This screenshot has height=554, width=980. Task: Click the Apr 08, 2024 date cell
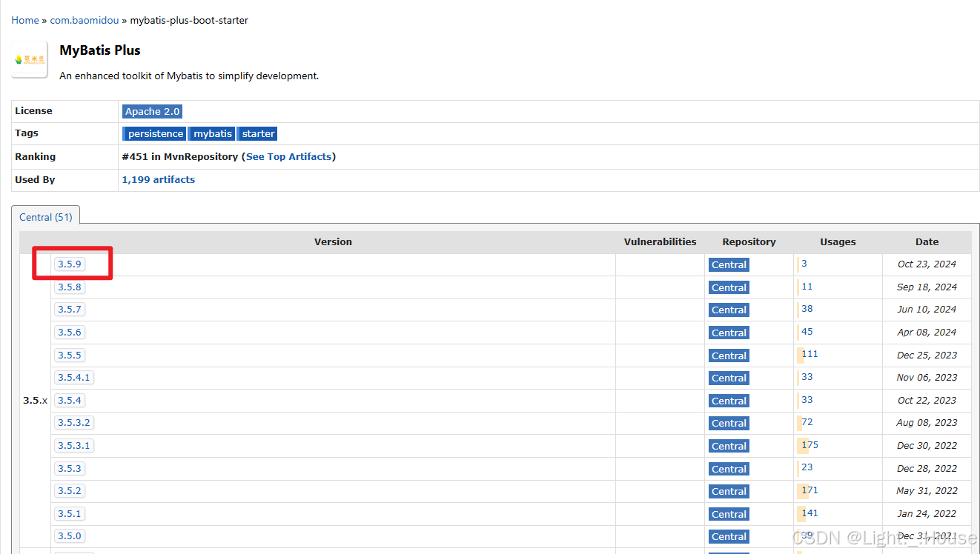click(927, 333)
